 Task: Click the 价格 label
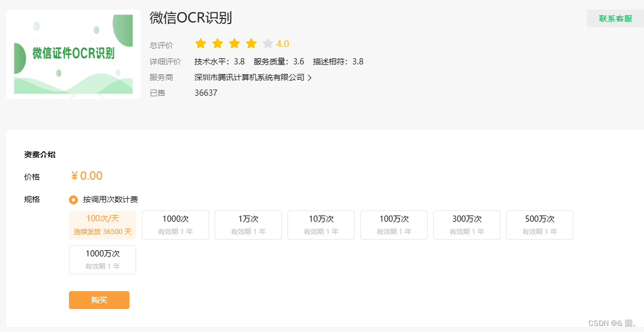(32, 177)
